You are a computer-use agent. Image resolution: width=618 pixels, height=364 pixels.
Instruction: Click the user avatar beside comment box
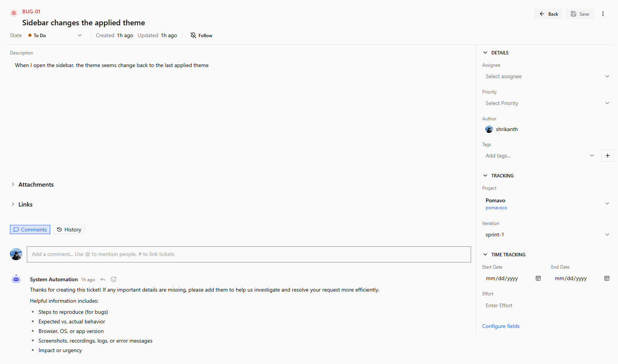pos(16,254)
